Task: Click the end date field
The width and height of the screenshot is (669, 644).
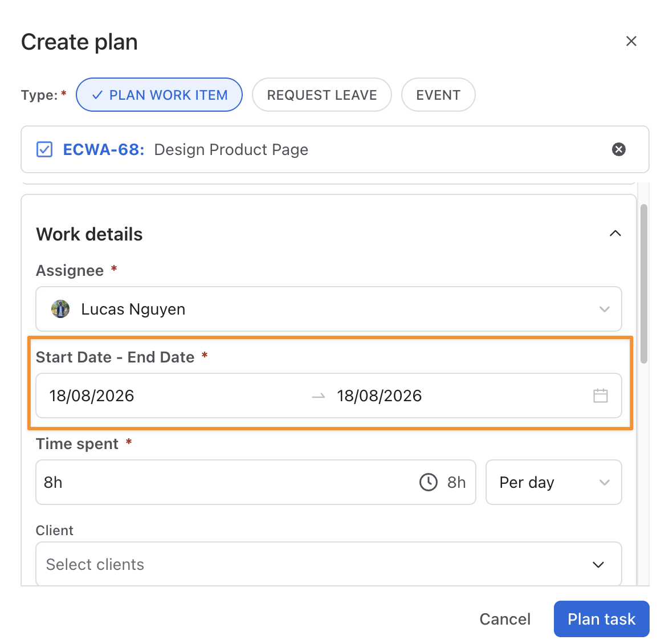Action: (380, 396)
